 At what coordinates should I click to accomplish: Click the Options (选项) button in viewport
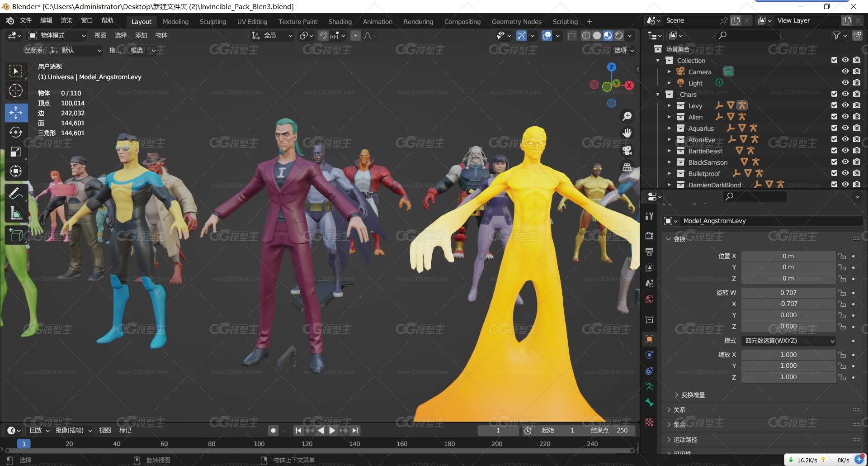pyautogui.click(x=624, y=50)
